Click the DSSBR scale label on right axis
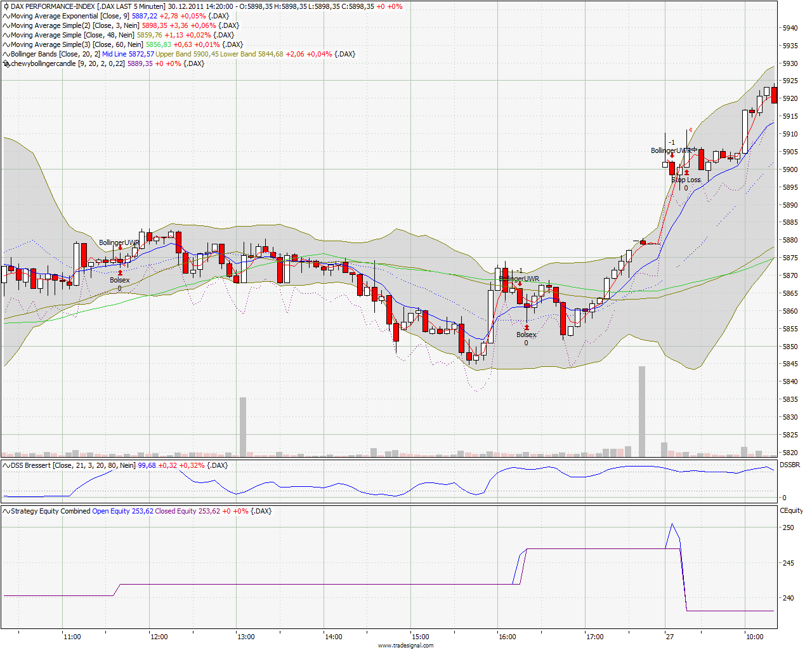Image resolution: width=812 pixels, height=650 pixels. click(x=790, y=465)
